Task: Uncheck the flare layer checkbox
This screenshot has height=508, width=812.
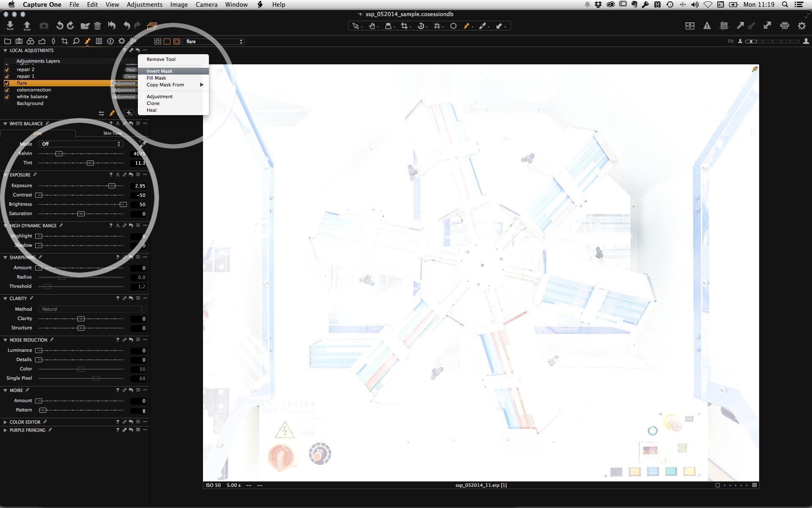Action: point(7,83)
